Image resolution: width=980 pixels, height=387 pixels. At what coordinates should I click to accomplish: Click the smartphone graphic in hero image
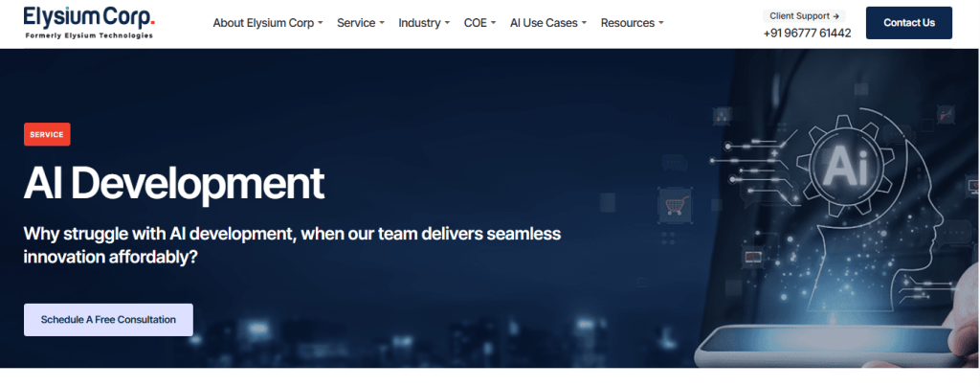click(x=823, y=346)
